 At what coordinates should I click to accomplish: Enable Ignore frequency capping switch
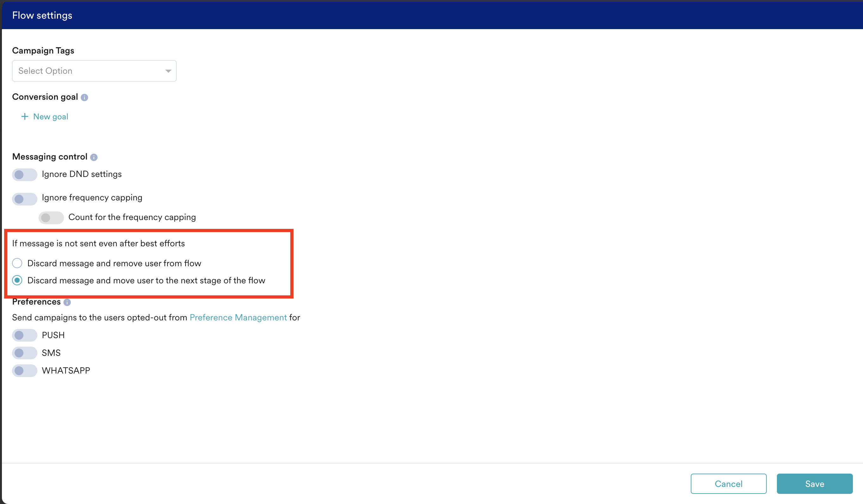[x=24, y=198]
